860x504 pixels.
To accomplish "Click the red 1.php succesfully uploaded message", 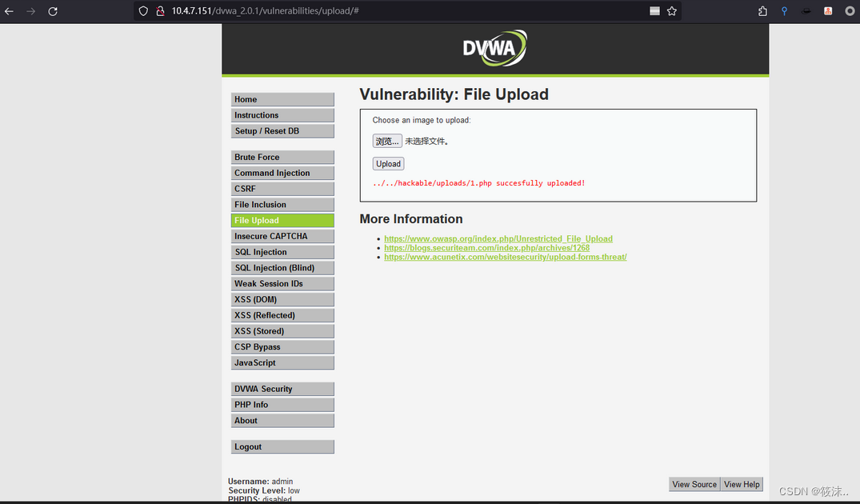I will pyautogui.click(x=479, y=183).
